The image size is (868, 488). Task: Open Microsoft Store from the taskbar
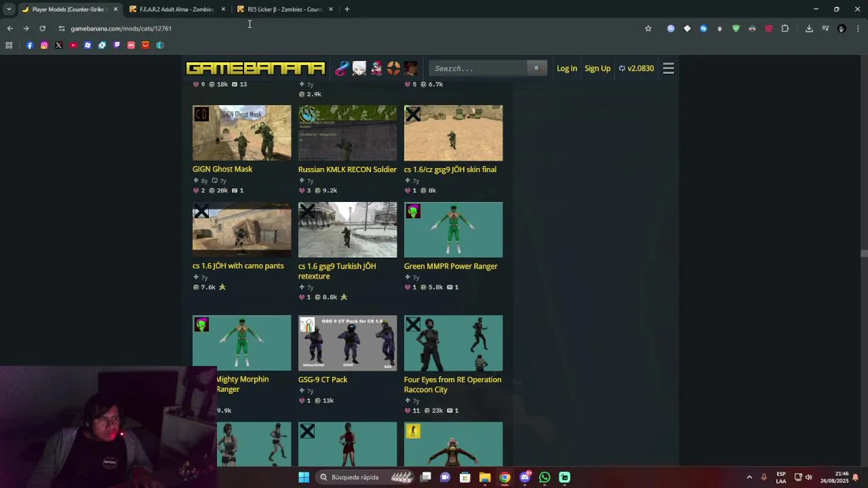click(x=465, y=477)
